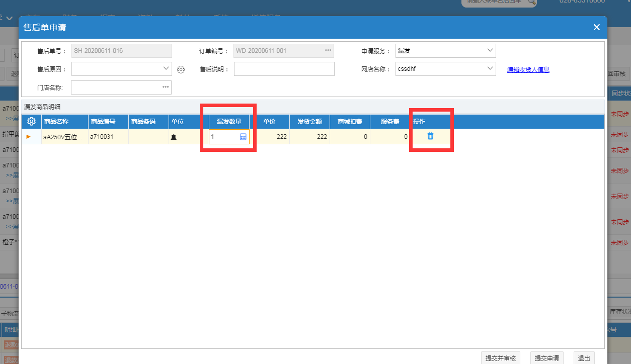Open grid column settings gear icon

tap(31, 121)
